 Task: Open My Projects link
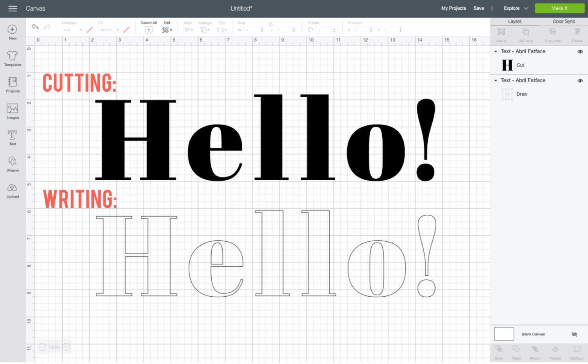tap(454, 8)
